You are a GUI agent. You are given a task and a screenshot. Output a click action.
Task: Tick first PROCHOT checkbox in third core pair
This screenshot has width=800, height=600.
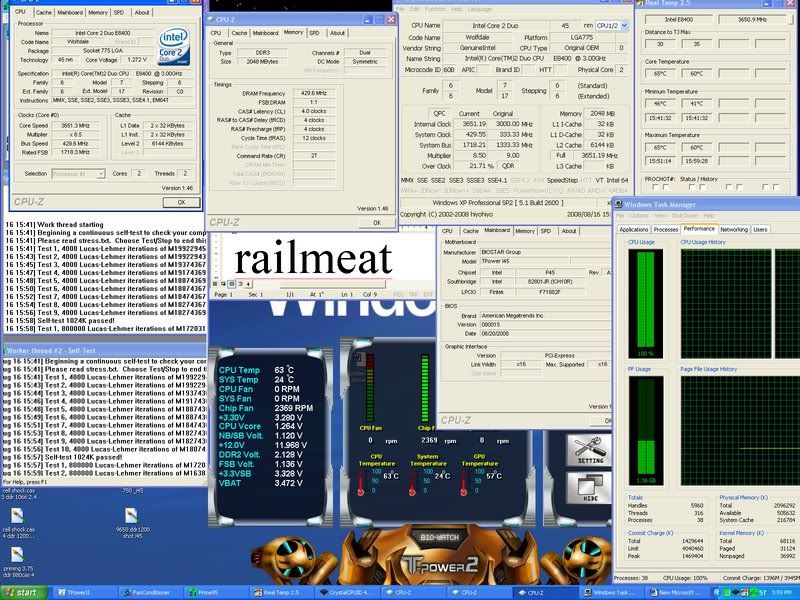(x=729, y=187)
